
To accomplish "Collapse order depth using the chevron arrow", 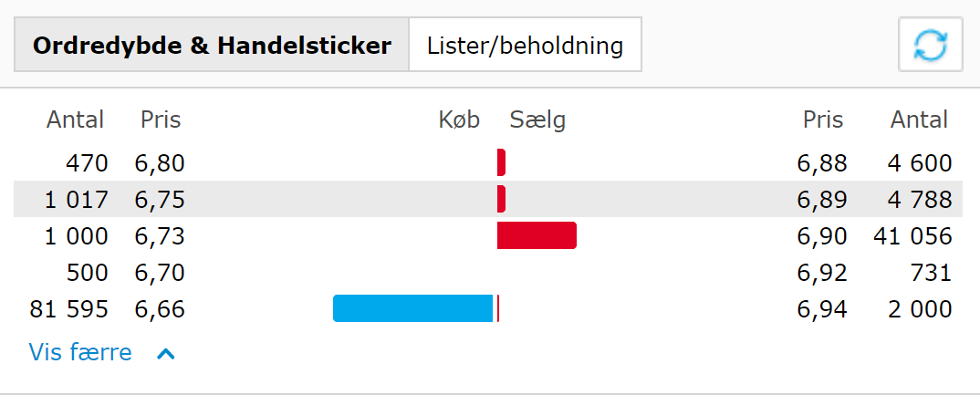I will 165,353.
